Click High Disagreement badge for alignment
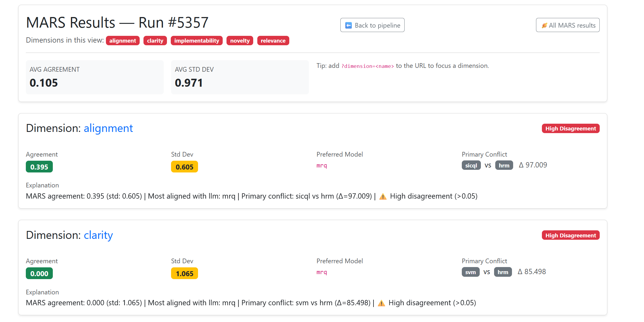Image resolution: width=644 pixels, height=322 pixels. tap(570, 129)
